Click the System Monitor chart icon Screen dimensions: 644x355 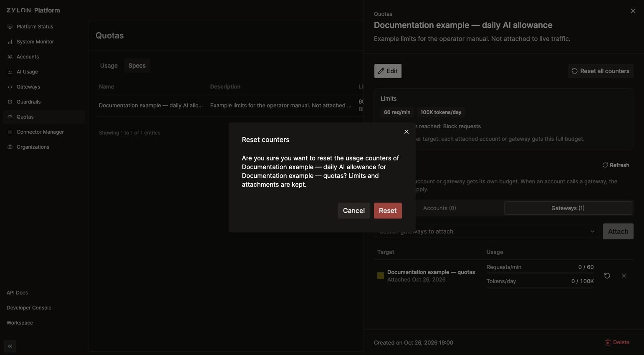click(10, 42)
